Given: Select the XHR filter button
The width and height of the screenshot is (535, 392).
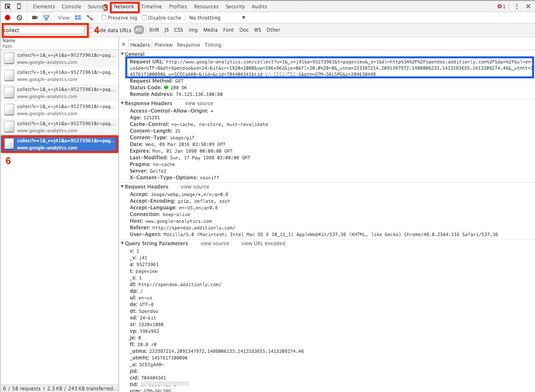Looking at the screenshot, I should [x=154, y=30].
